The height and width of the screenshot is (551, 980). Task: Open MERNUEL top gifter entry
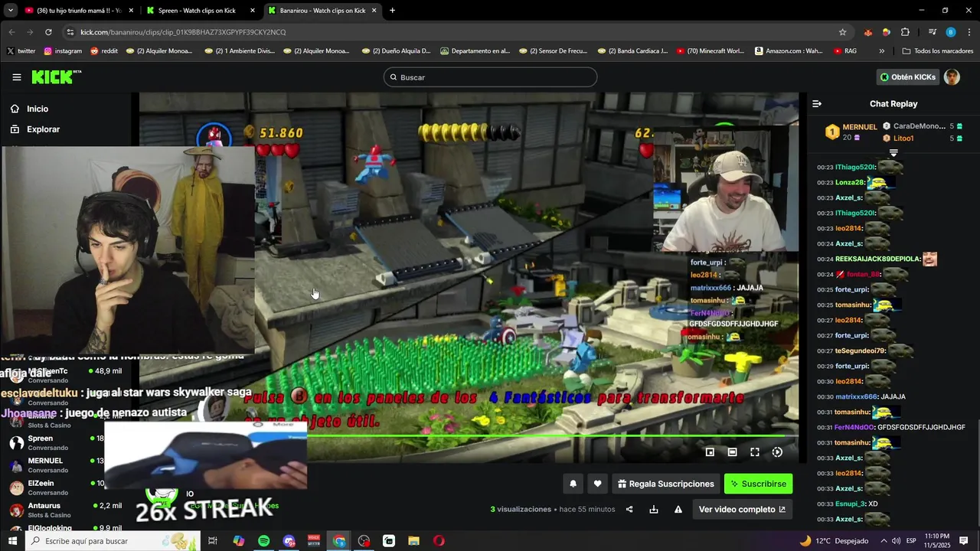click(851, 132)
